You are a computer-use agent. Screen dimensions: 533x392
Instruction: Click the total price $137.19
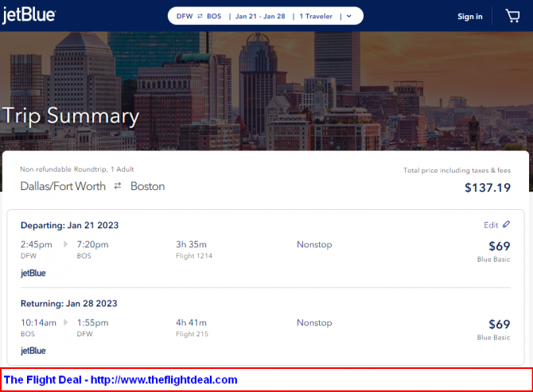coord(488,188)
